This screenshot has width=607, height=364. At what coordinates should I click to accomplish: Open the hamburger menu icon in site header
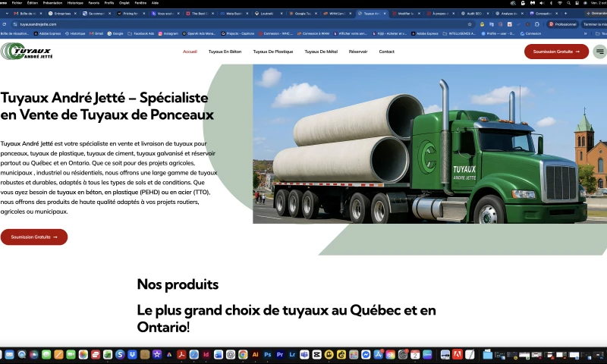(x=599, y=52)
